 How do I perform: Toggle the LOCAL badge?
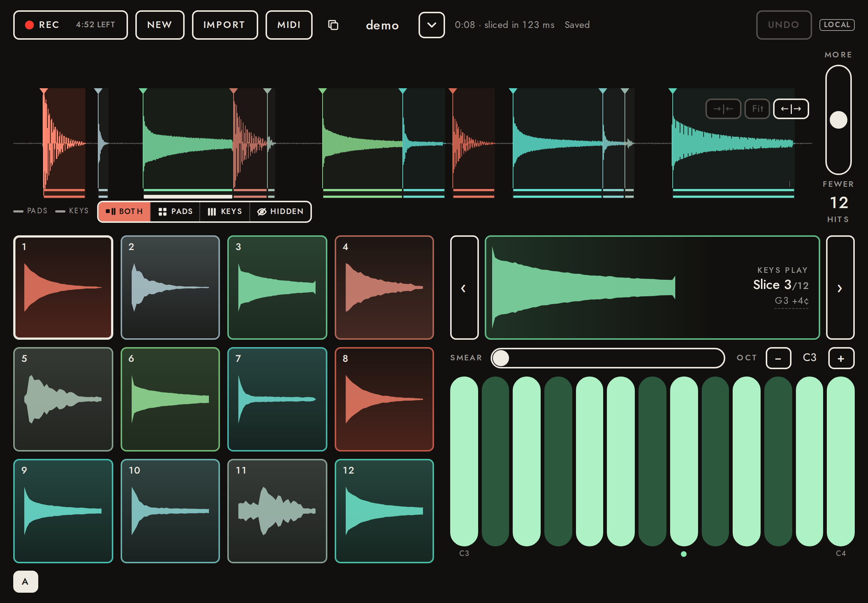[837, 25]
